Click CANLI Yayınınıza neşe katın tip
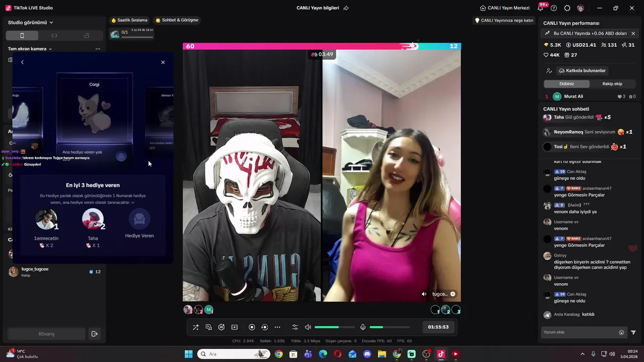 pyautogui.click(x=504, y=21)
